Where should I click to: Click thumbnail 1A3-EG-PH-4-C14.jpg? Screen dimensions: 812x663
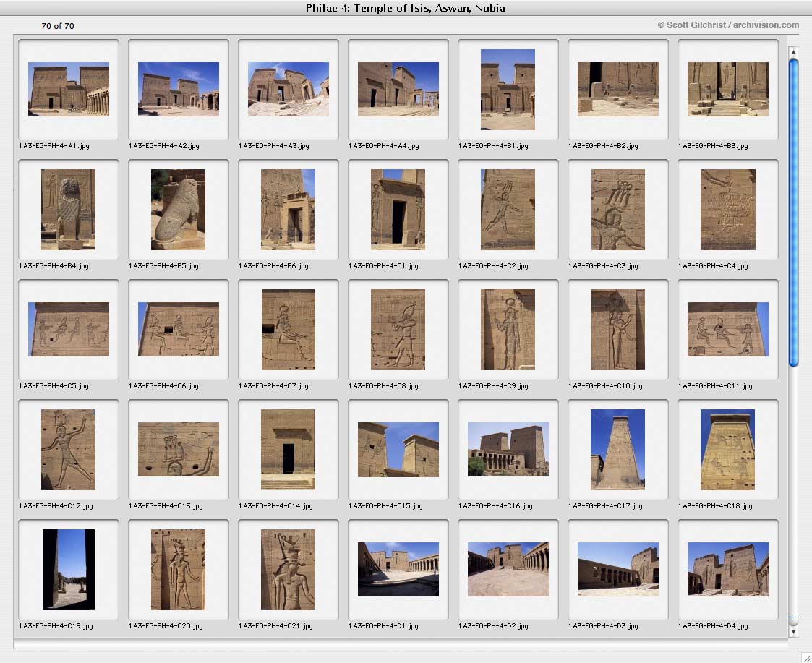coord(288,450)
